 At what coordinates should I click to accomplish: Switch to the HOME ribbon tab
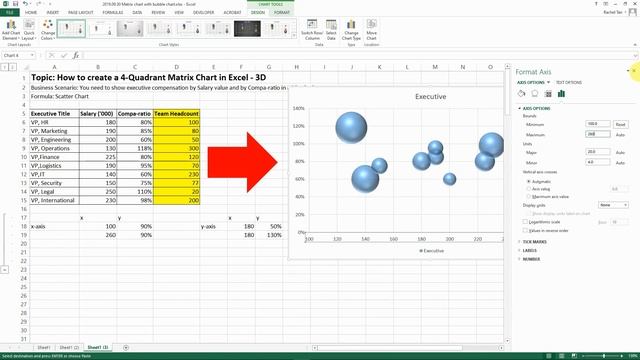31,13
